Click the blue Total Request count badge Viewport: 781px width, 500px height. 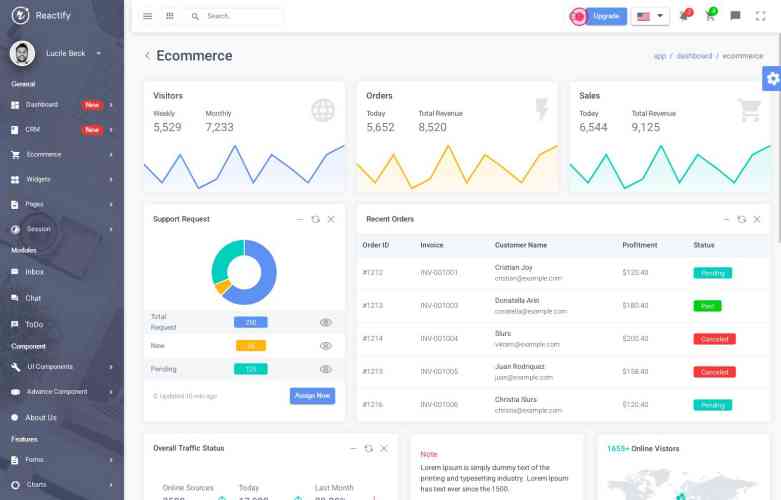(x=251, y=322)
